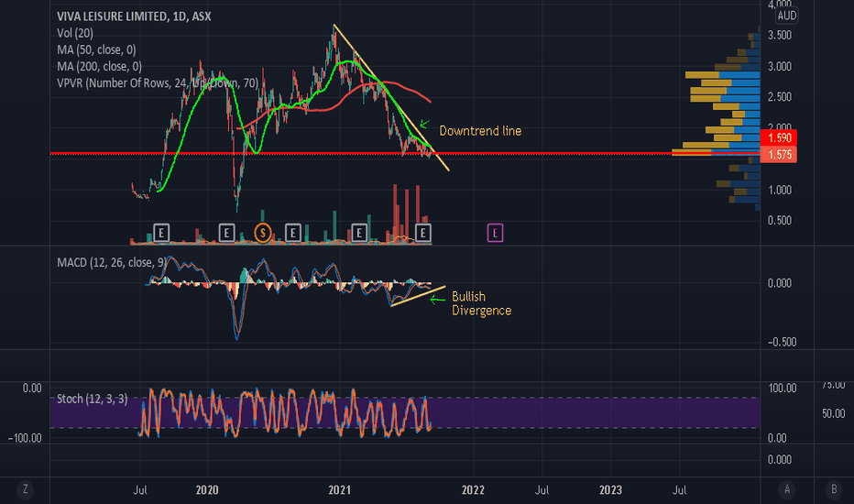Viewport: 854px width, 504px height.
Task: Click the orange S split marker
Action: click(x=263, y=233)
